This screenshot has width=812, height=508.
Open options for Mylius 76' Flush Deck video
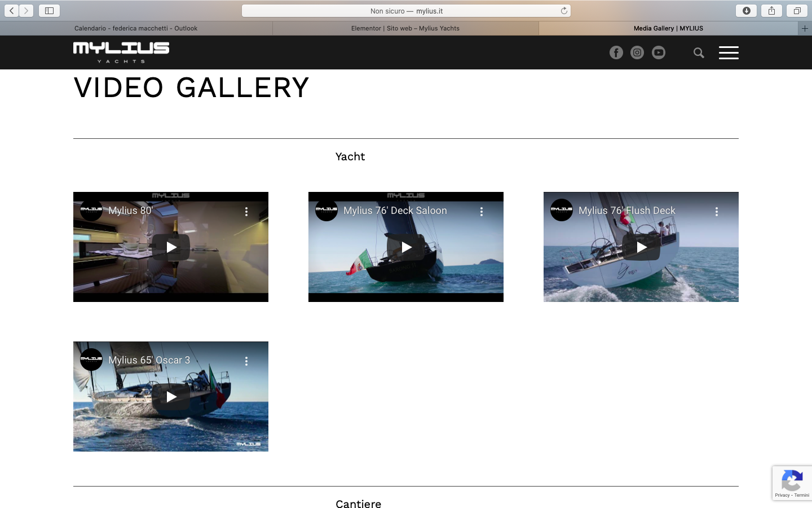coord(717,211)
